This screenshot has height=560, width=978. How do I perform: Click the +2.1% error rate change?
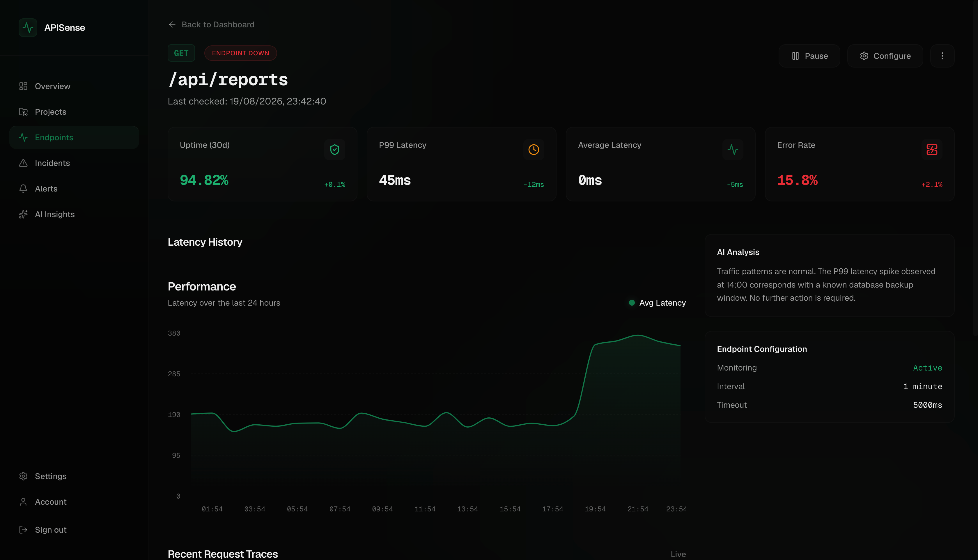pos(932,185)
